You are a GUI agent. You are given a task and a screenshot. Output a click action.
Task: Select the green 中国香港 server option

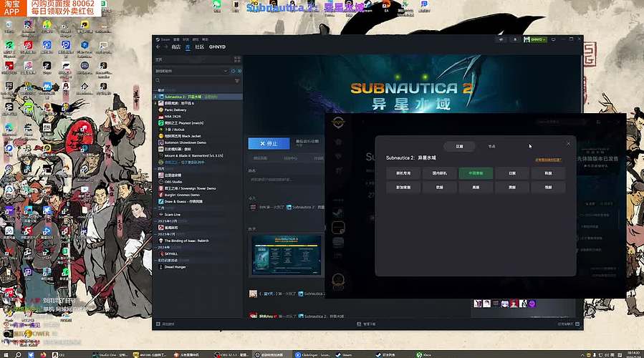click(476, 173)
